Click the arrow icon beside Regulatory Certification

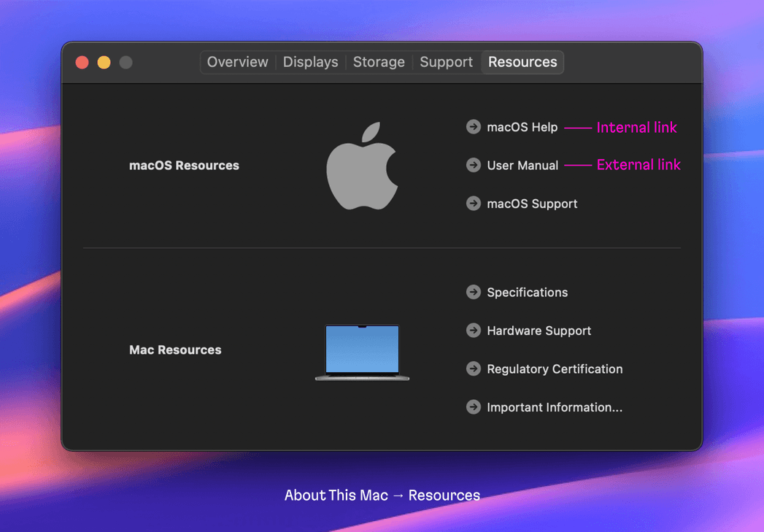click(x=473, y=369)
